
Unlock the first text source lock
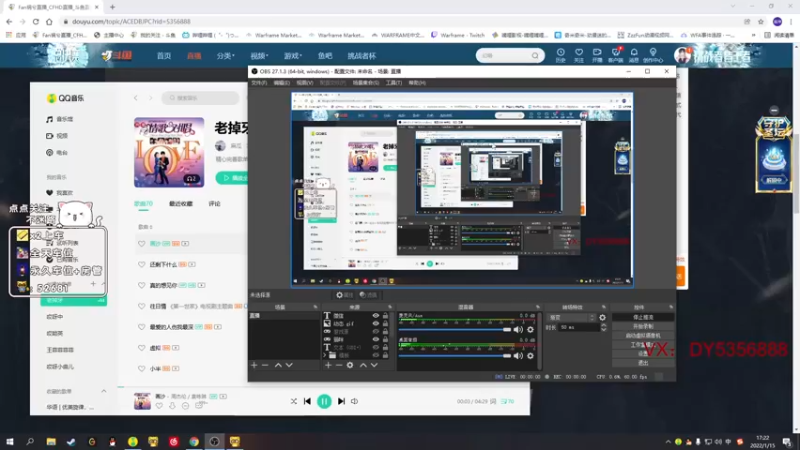click(x=385, y=316)
